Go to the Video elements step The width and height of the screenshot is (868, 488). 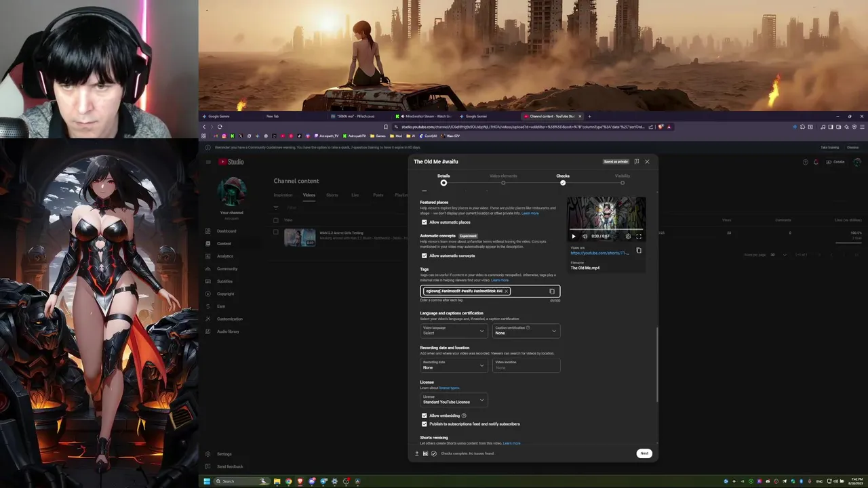point(503,180)
